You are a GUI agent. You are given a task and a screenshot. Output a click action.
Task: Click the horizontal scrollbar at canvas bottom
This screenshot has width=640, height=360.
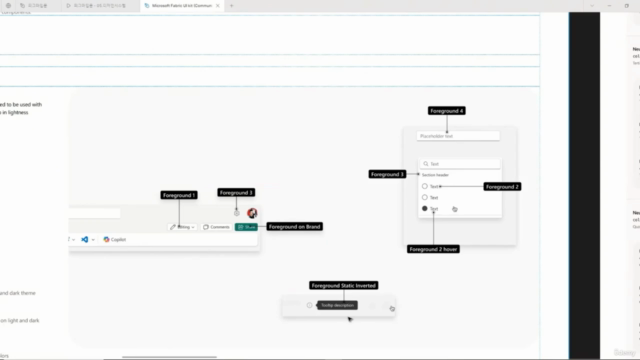click(x=169, y=357)
